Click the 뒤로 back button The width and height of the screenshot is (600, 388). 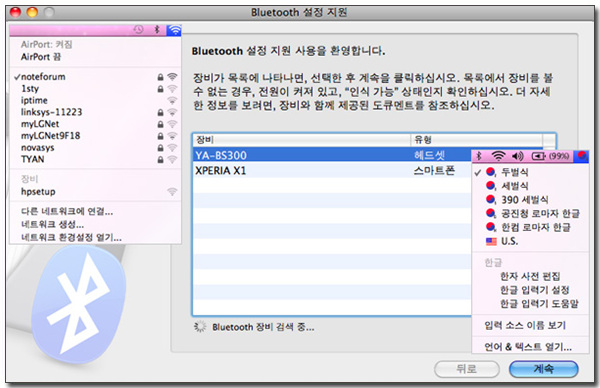coord(466,369)
